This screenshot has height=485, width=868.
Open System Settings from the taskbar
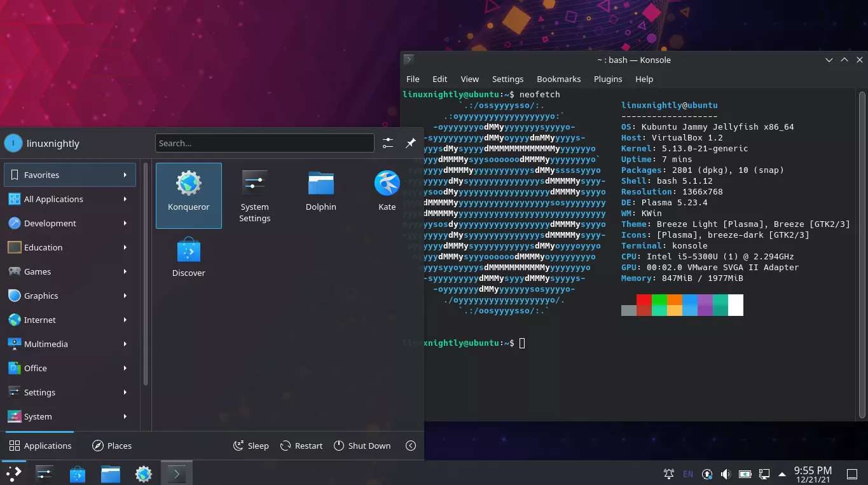coord(45,474)
